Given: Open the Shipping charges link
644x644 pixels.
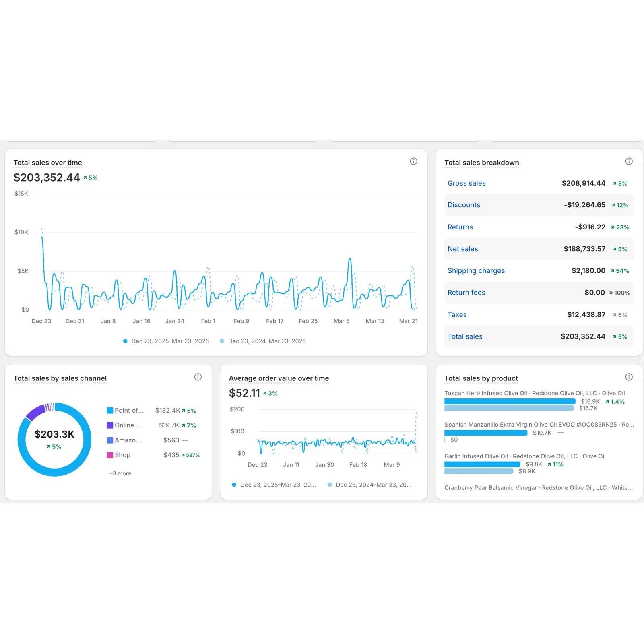Looking at the screenshot, I should [x=476, y=271].
